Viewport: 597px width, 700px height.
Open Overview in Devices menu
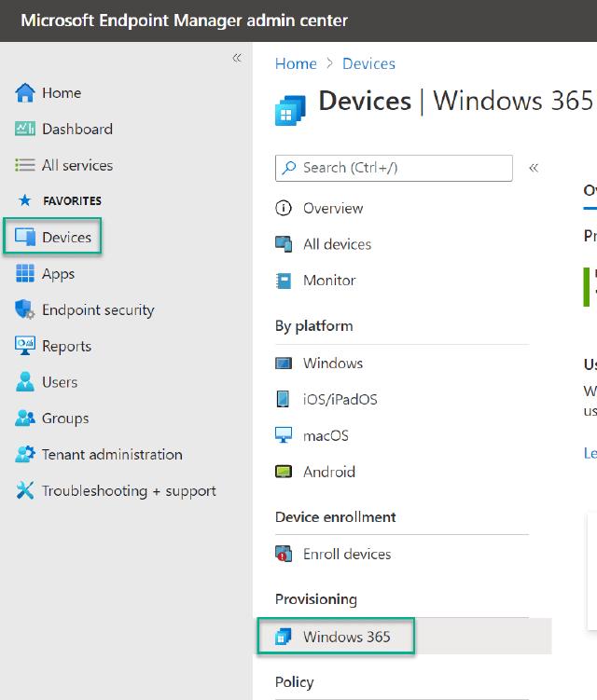(x=332, y=208)
